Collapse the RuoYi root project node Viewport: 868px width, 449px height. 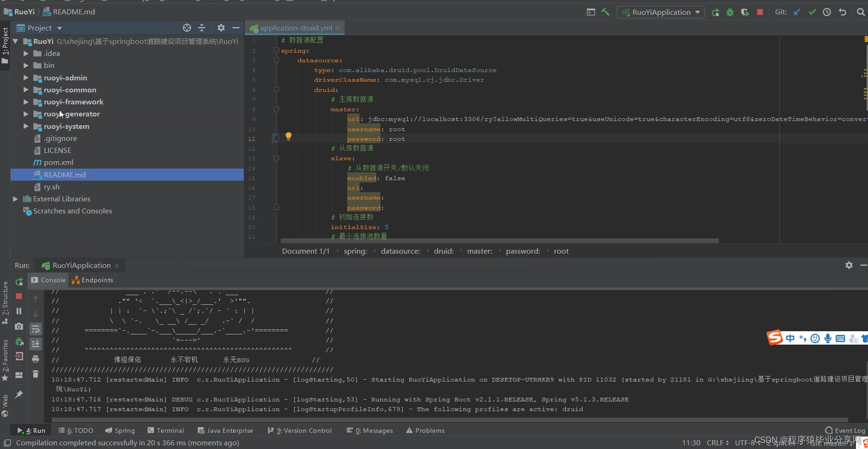tap(15, 41)
